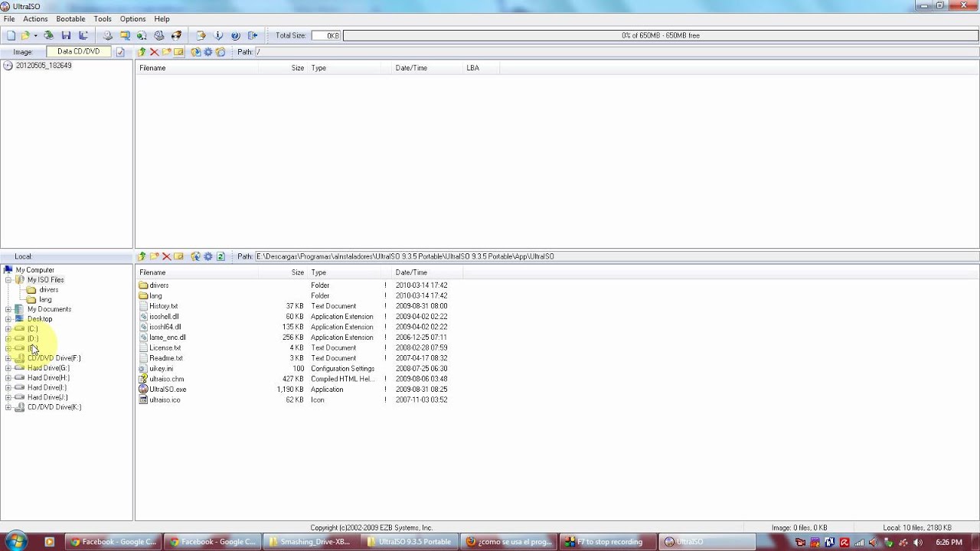Viewport: 980px width, 551px height.
Task: Select the lang folder in local file list
Action: [x=155, y=296]
